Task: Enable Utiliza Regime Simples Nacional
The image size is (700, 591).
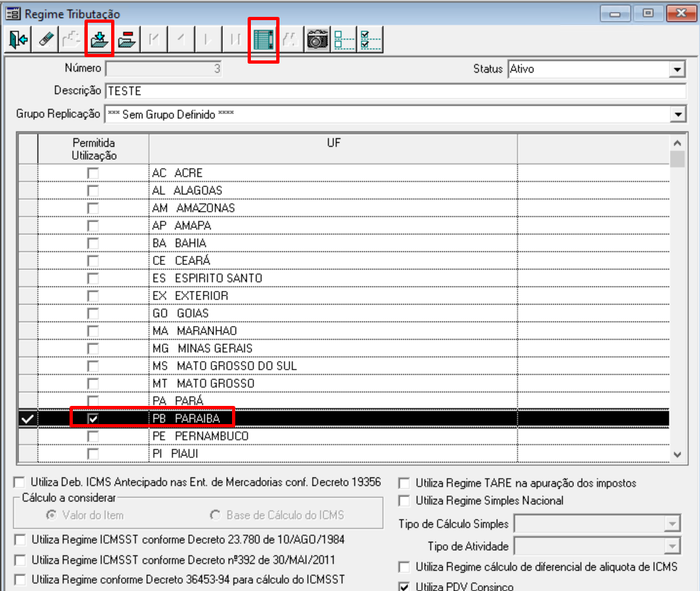Action: [404, 501]
